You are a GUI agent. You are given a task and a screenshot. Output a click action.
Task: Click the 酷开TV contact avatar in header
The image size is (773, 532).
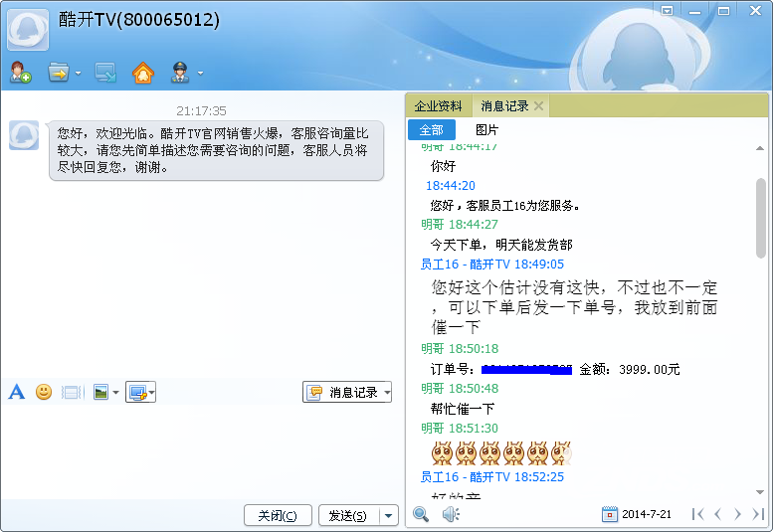tap(28, 30)
